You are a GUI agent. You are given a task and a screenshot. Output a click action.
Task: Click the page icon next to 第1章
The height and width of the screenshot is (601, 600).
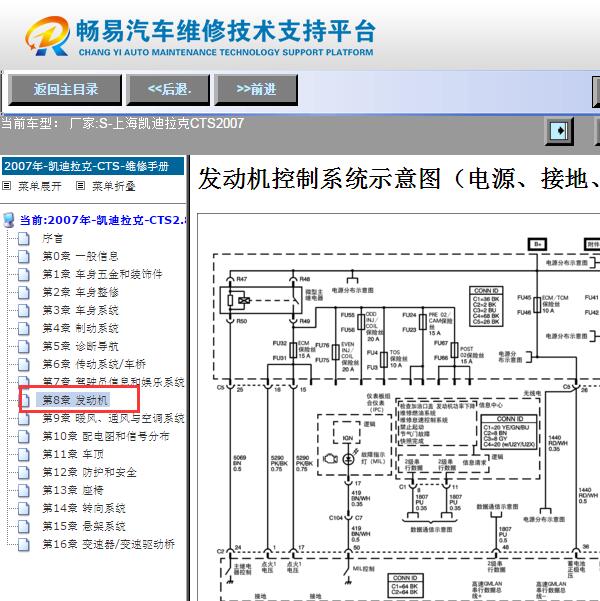(24, 274)
